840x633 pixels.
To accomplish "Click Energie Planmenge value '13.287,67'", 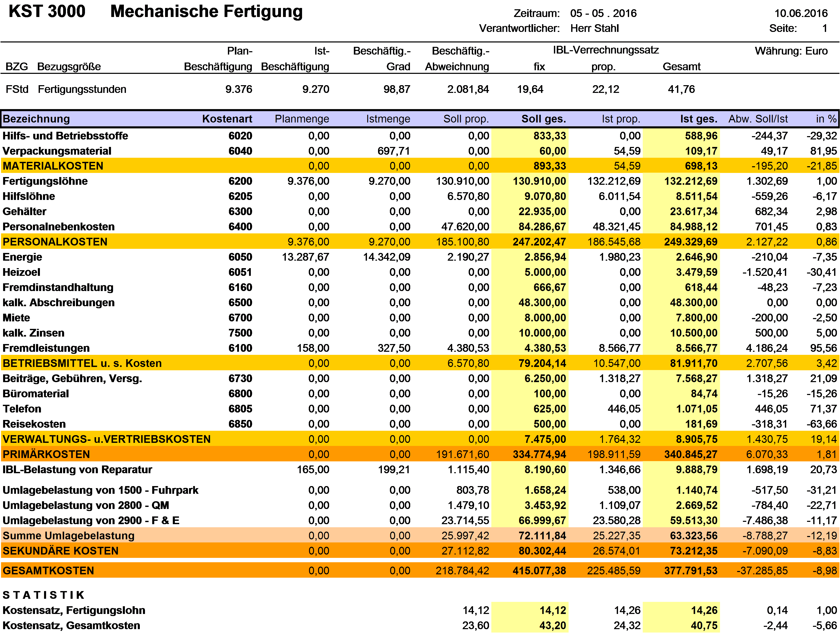I will pyautogui.click(x=305, y=257).
